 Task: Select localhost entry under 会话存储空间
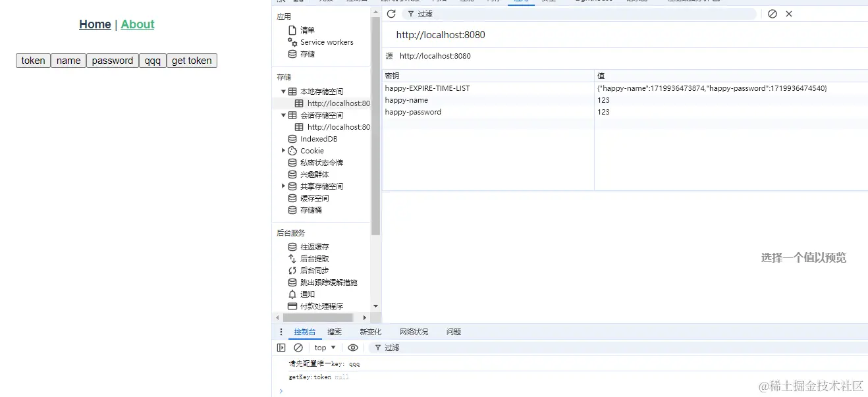[x=339, y=127]
